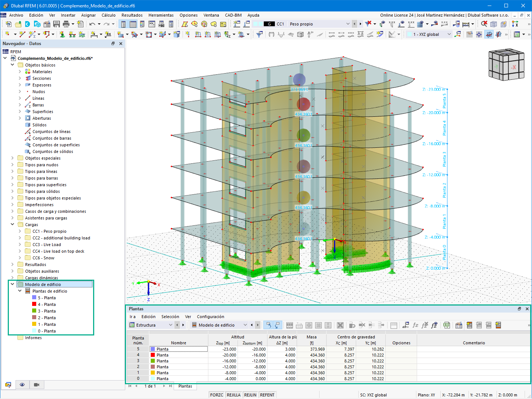
Task: Open the Archivo menu
Action: (16, 15)
